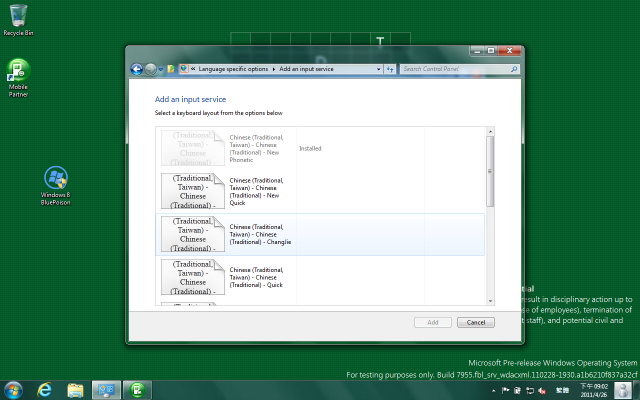Open the Recycle Bin desktop icon
Screen dimensions: 640x400
coord(18,20)
